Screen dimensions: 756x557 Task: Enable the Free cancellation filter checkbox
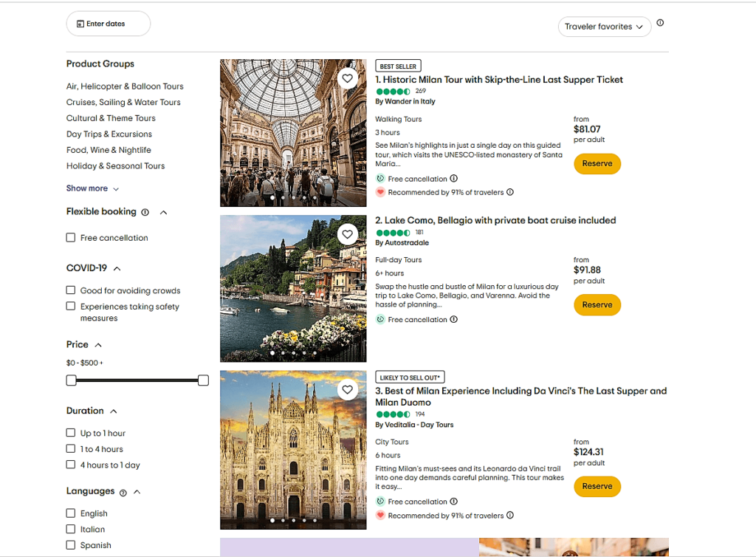(70, 237)
